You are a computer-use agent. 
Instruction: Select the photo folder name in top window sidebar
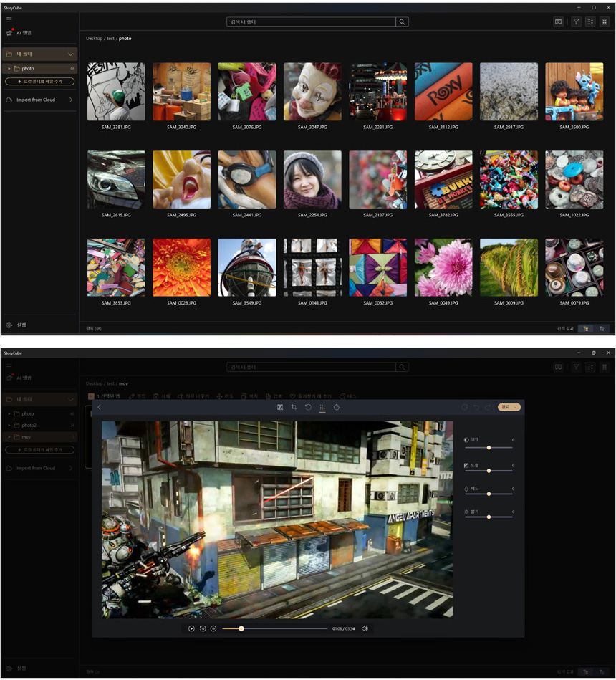click(28, 69)
